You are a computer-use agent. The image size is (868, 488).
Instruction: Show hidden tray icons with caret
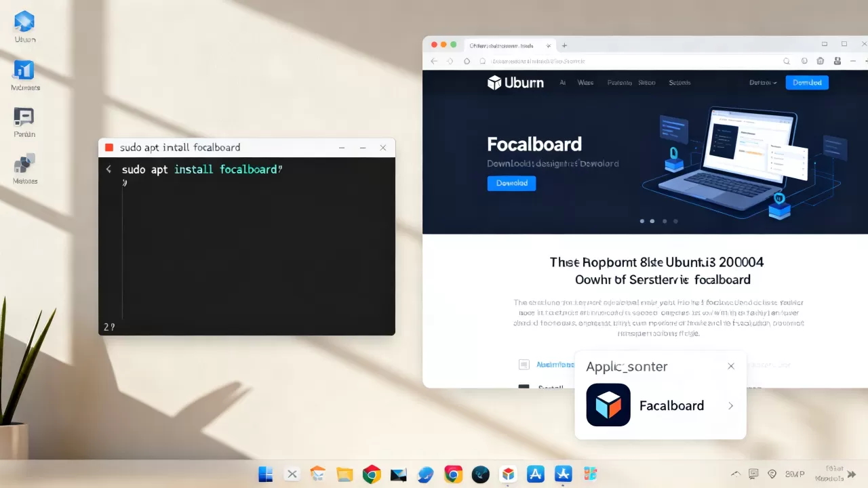(x=735, y=474)
